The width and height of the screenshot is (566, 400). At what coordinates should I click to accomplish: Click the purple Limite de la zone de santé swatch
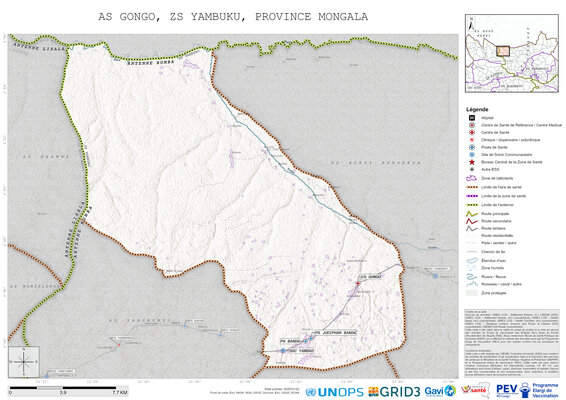tap(472, 196)
